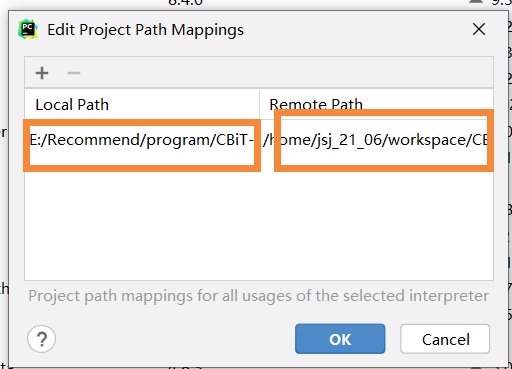Dismiss the dialog with Cancel button
512x369 pixels.
(445, 339)
